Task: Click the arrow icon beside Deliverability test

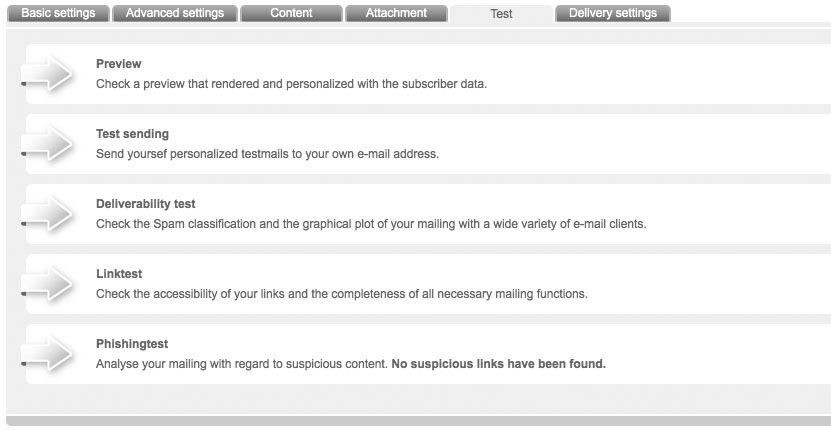Action: coord(50,214)
